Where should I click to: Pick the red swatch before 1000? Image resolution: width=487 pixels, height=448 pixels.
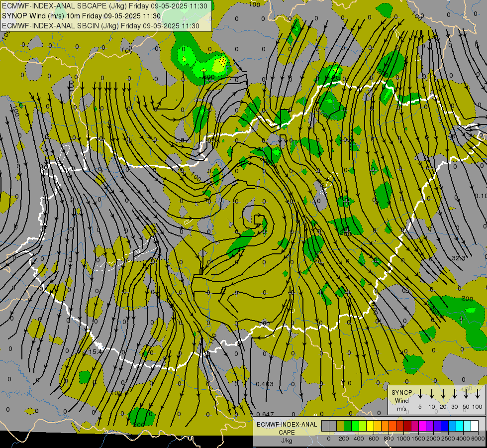point(400,426)
